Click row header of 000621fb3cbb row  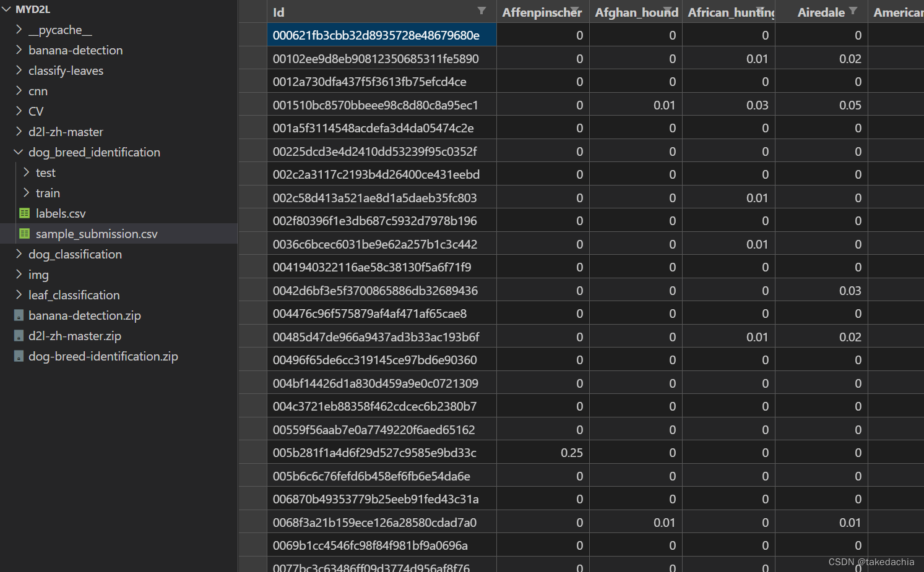(x=253, y=35)
